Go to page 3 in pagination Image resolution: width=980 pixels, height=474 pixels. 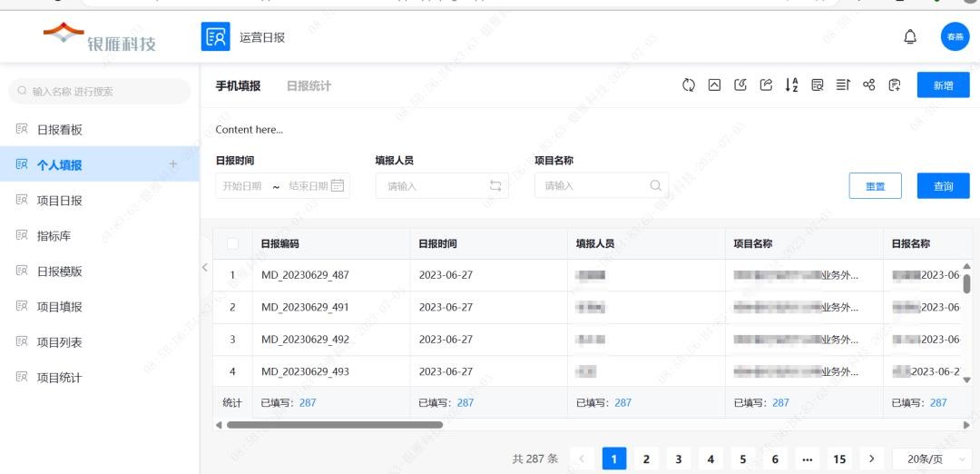(x=678, y=459)
